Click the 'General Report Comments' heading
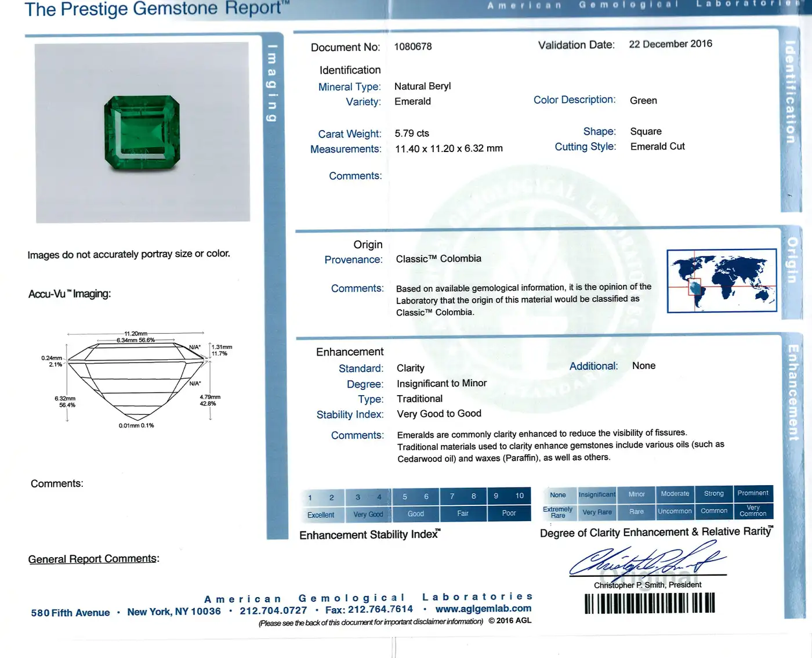The image size is (812, 658). 93,559
